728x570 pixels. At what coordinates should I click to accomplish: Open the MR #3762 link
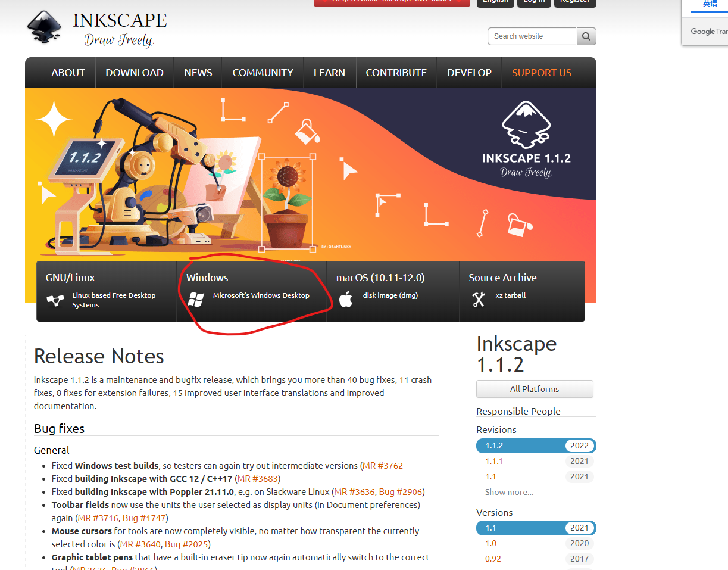pos(383,466)
